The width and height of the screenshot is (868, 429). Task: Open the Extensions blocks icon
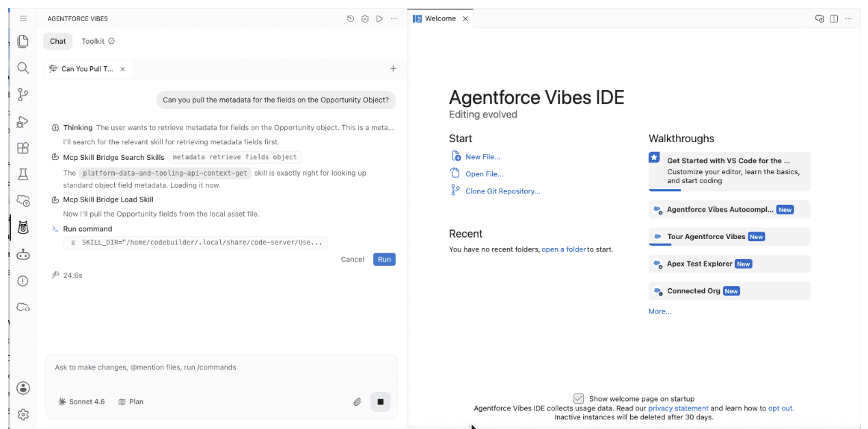pos(23,148)
